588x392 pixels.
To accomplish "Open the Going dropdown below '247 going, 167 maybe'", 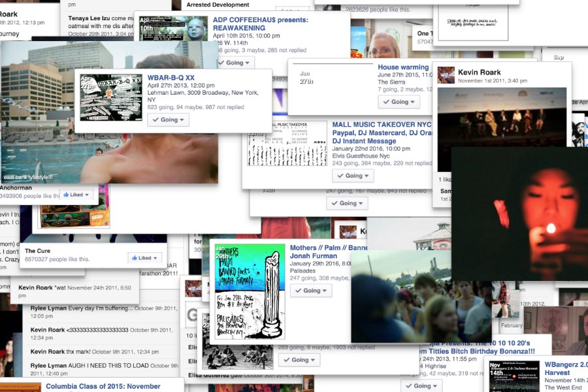I will coord(348,203).
